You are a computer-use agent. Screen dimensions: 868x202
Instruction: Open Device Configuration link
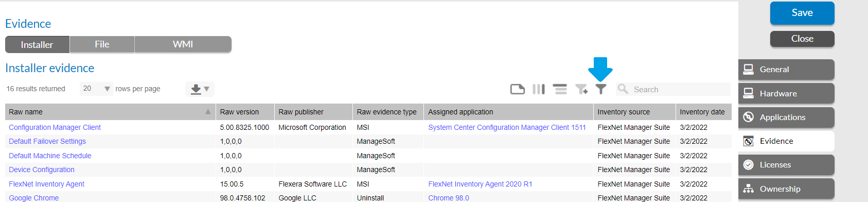pos(42,170)
